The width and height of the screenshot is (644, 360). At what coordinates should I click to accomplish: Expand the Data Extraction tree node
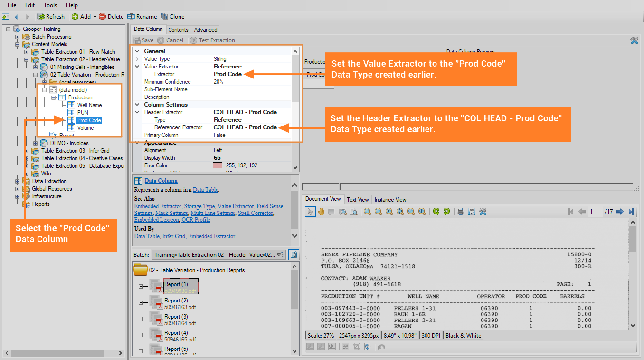click(x=18, y=181)
